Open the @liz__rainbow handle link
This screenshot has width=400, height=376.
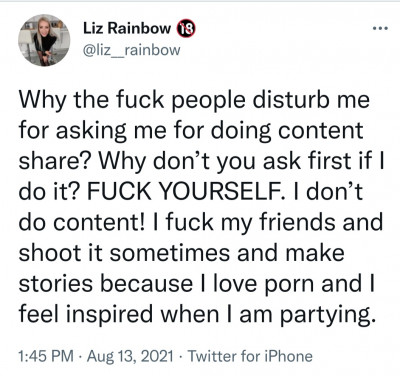point(131,50)
